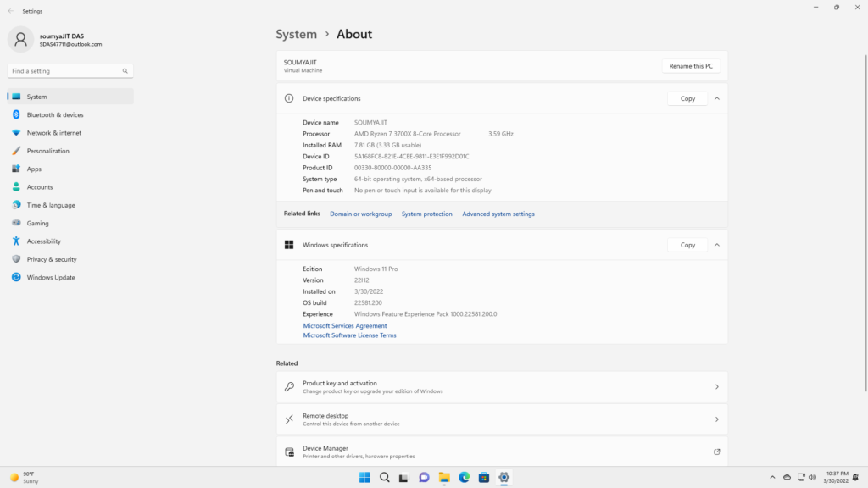The image size is (868, 488).
Task: Go to Network & internet settings
Action: [x=70, y=133]
